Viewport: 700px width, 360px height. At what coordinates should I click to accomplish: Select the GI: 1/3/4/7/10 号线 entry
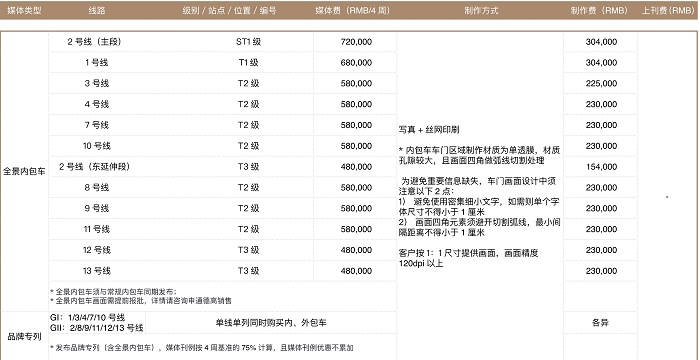88,318
